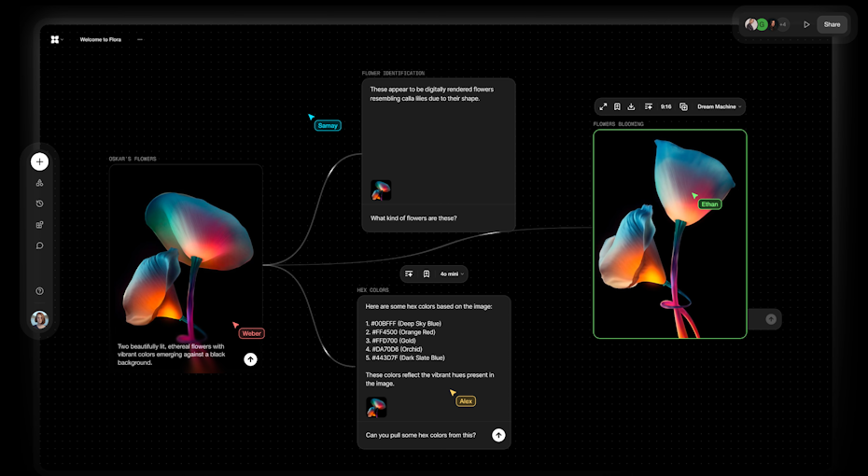Viewport: 868px width, 476px height.
Task: Click the send arrow beside Flowers Blooming
Action: (771, 319)
